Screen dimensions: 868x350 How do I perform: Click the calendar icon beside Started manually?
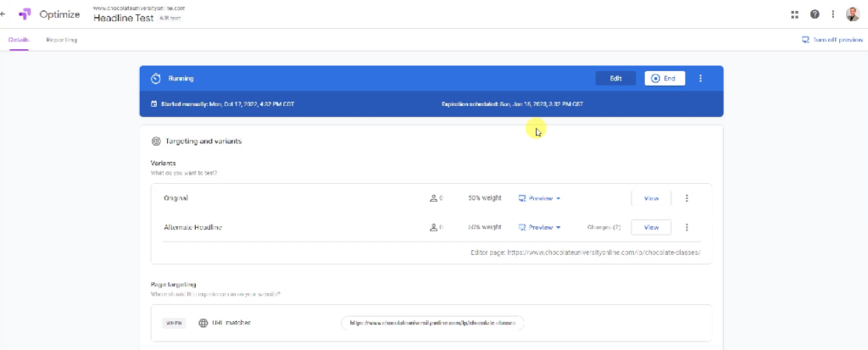[154, 104]
